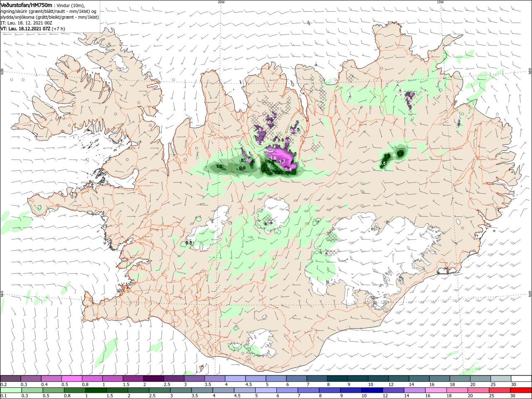This screenshot has height=399, width=532.
Task: Pick the purple rain swatch labeled 12
Action: pyautogui.click(x=394, y=390)
